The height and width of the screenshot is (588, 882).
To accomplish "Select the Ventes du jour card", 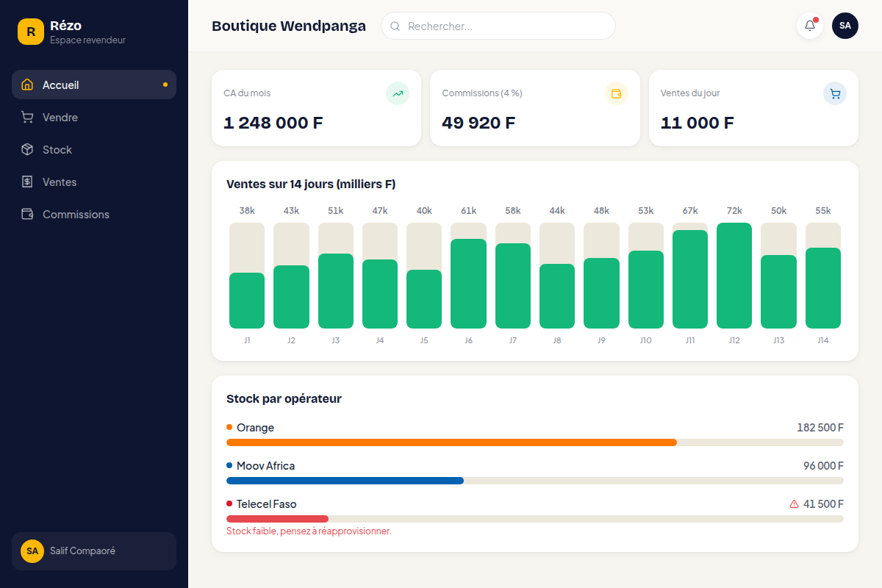I will pos(753,108).
